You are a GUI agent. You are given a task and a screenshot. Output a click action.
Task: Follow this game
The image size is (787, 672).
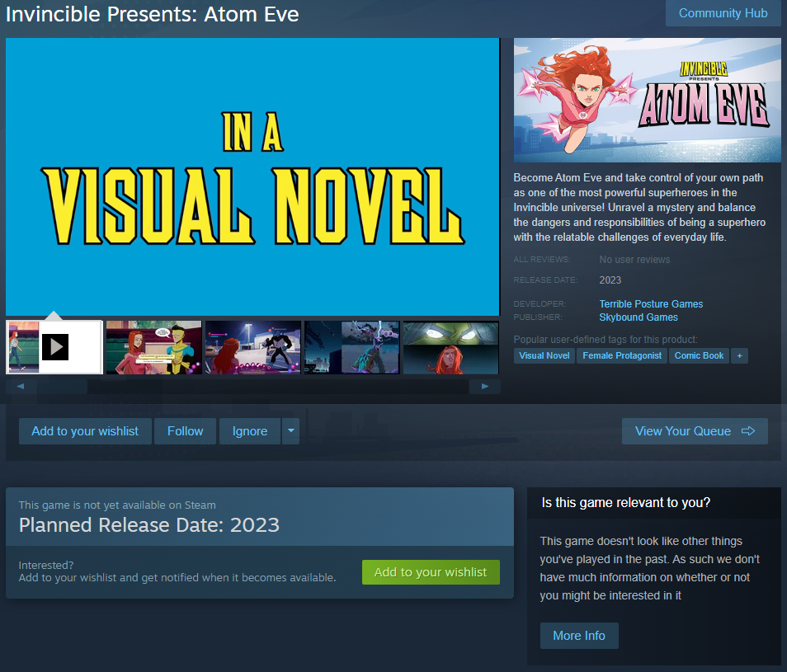point(186,430)
